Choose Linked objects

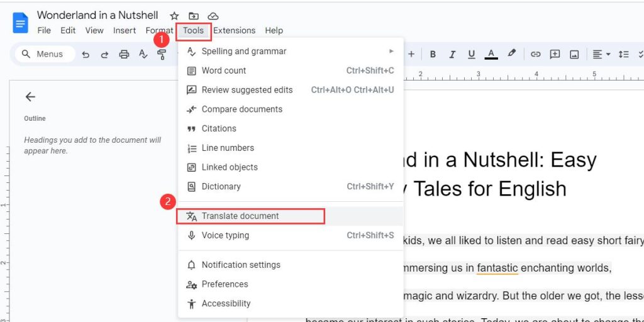pyautogui.click(x=291, y=167)
